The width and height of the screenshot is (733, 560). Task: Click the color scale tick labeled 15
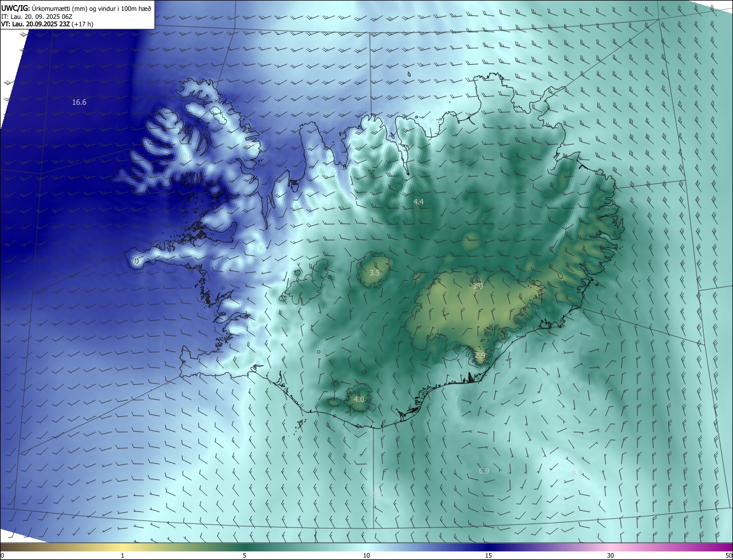[x=488, y=555]
